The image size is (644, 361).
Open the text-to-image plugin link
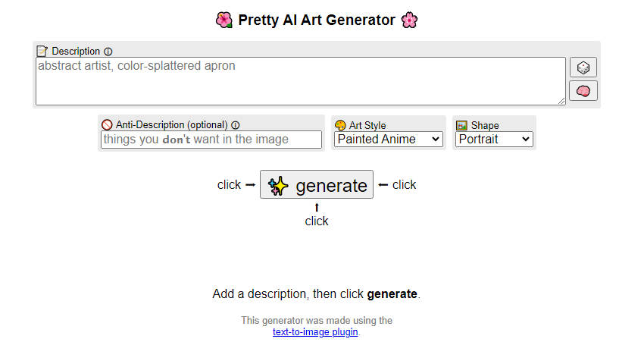point(315,332)
